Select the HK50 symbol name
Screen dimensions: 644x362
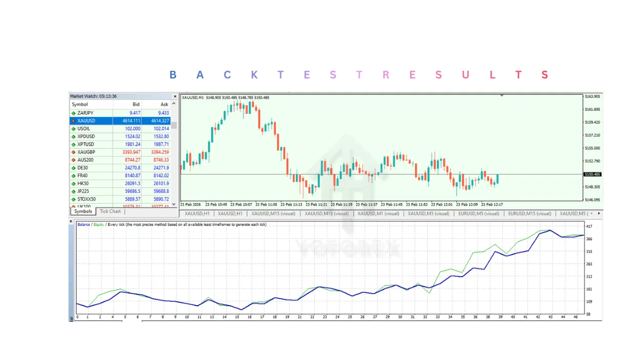pyautogui.click(x=83, y=184)
